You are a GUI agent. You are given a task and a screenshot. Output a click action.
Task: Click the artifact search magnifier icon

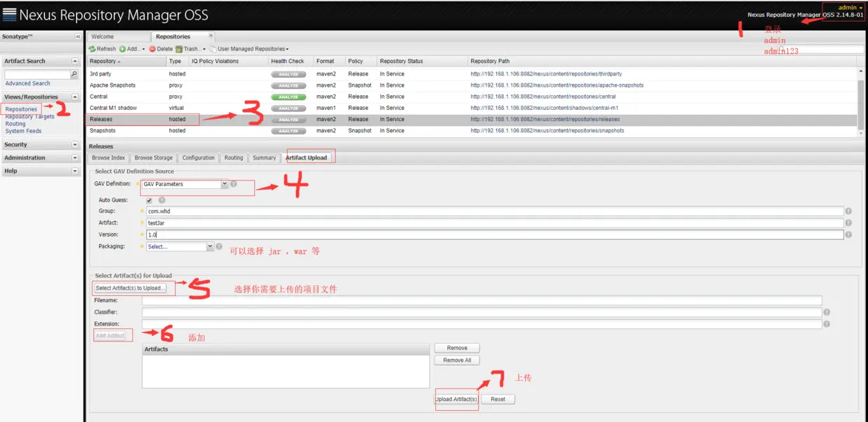coord(75,74)
